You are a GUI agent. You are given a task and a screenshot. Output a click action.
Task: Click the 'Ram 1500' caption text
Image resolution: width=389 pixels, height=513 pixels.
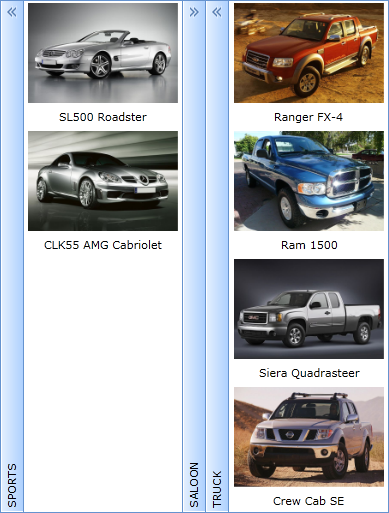point(309,245)
